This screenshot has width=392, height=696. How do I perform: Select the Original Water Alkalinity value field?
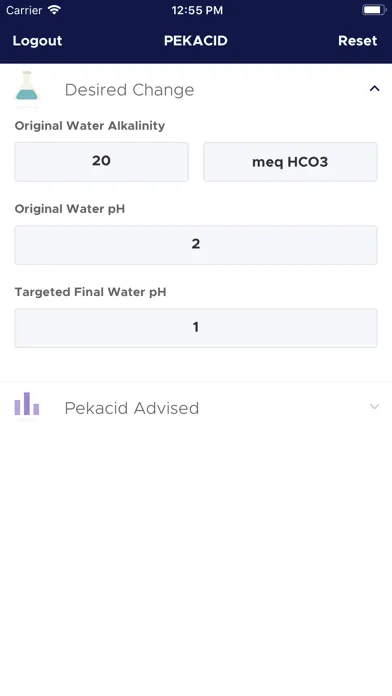click(x=102, y=162)
